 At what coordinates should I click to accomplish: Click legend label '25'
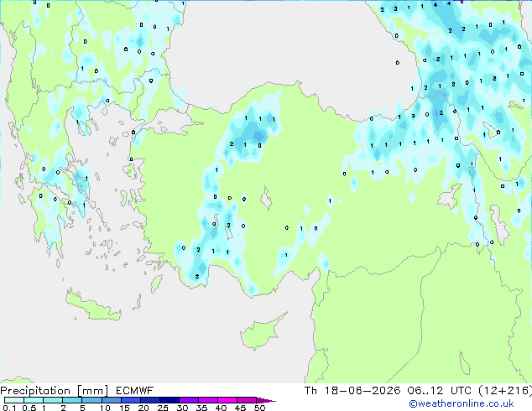(x=163, y=408)
